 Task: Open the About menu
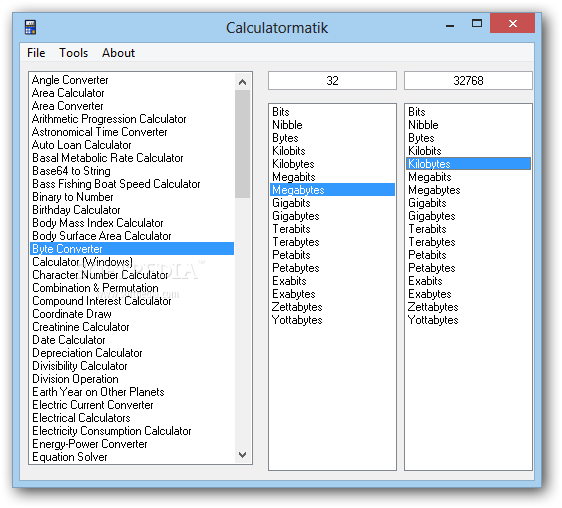118,53
